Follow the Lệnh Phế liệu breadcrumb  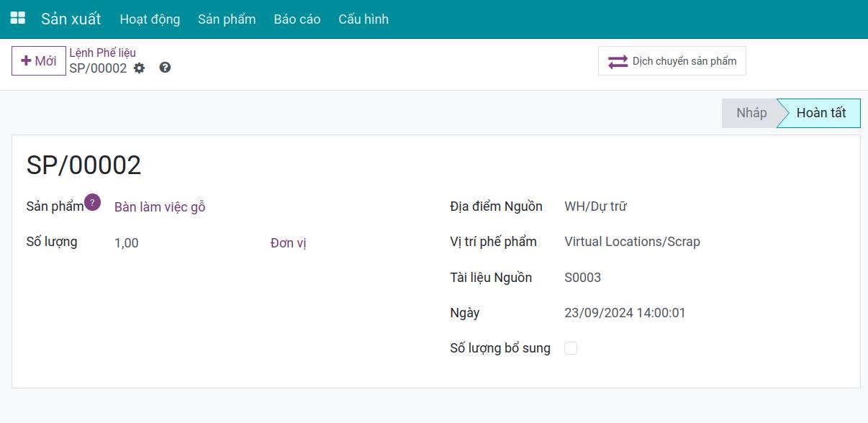[102, 53]
